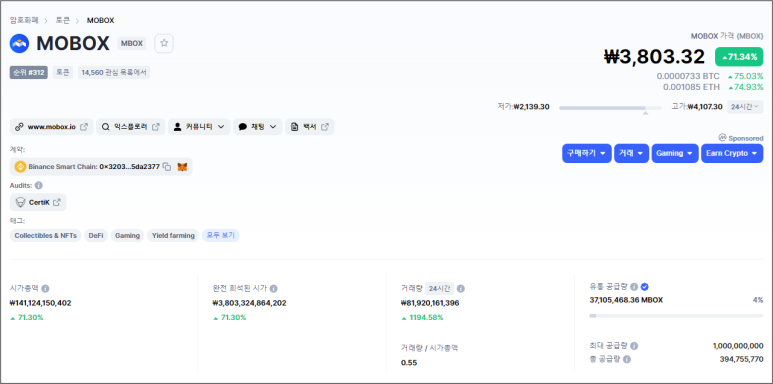
Task: Click the 거래량 / 시가총액 ratio 0.55
Action: (409, 363)
